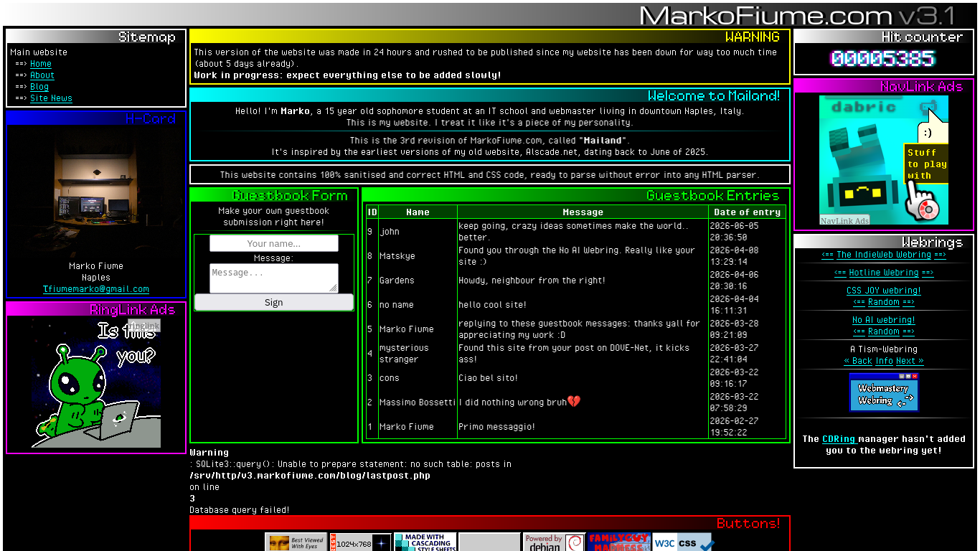The height and width of the screenshot is (551, 980).
Task: Open the dabric NavLink ad banner
Action: 884,161
